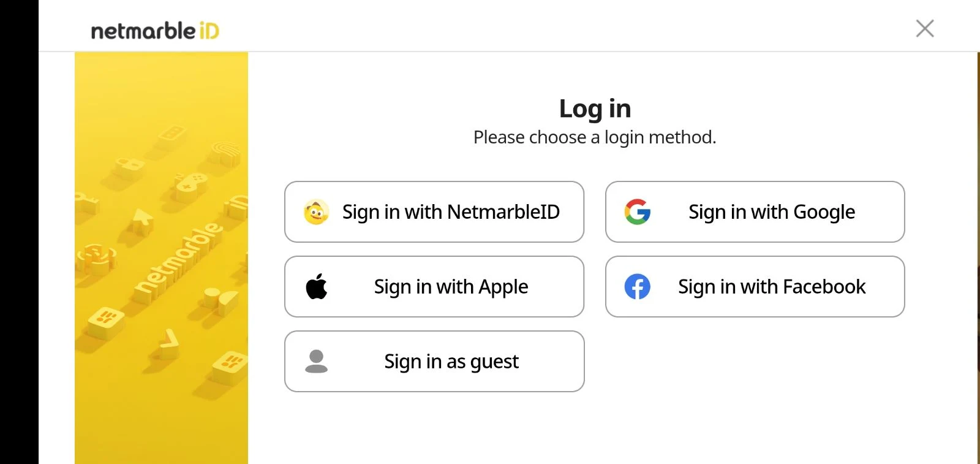The height and width of the screenshot is (464, 980).
Task: Click 'Please choose a login method.' text
Action: [x=594, y=137]
